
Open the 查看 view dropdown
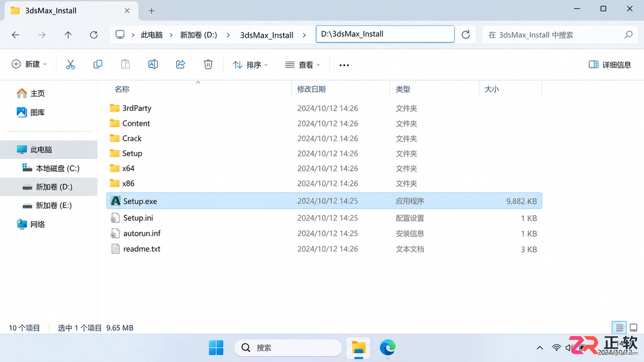coord(303,65)
